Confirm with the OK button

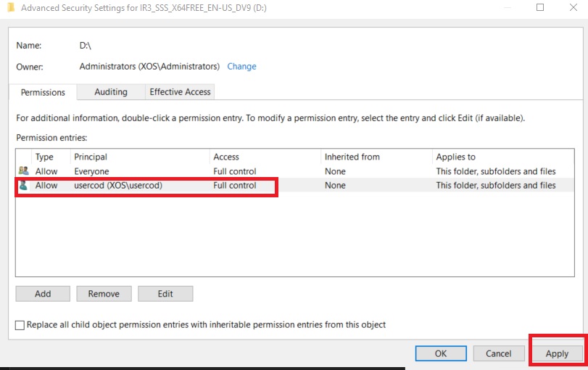tap(441, 353)
